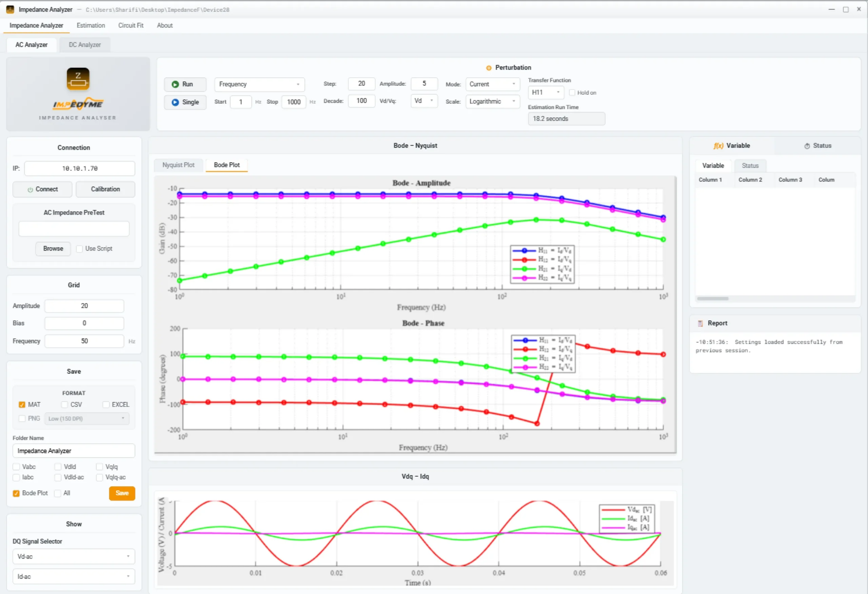Enable the Use Script checkbox

point(79,249)
